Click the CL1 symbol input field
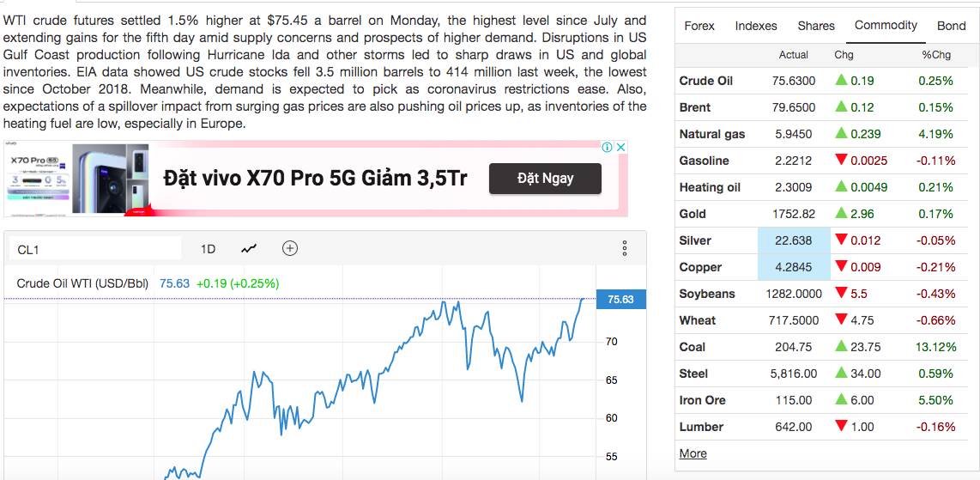Image resolution: width=980 pixels, height=480 pixels. (94, 250)
